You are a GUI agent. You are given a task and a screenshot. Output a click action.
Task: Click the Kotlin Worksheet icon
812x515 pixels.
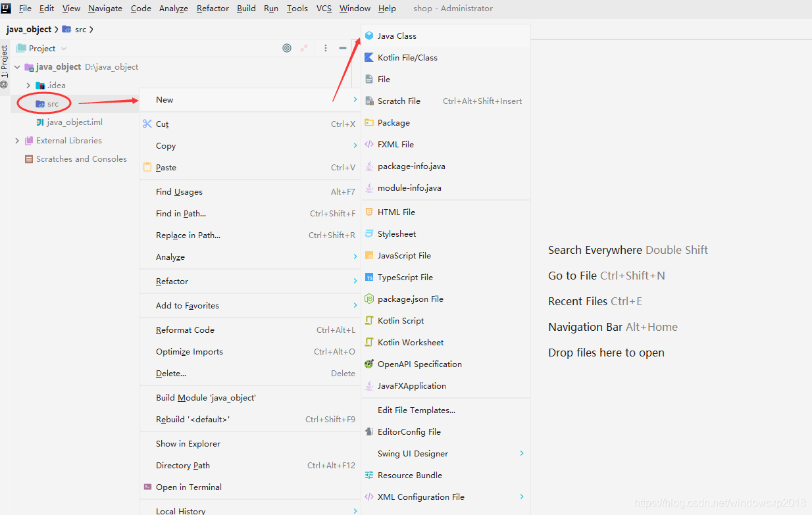point(369,343)
